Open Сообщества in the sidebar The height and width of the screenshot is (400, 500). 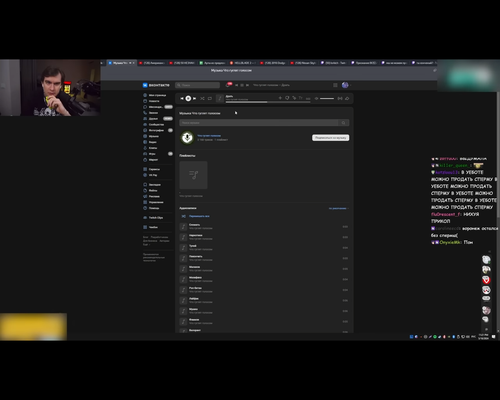tap(154, 125)
